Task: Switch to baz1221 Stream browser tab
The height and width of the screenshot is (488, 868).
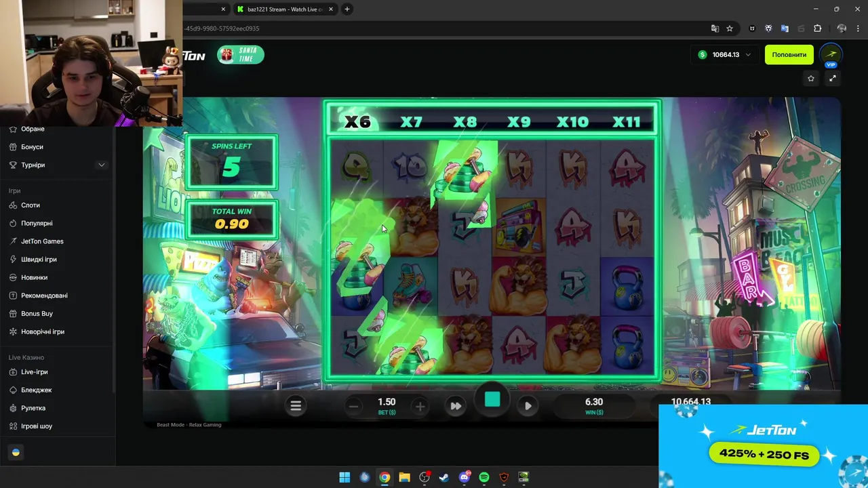Action: [284, 9]
